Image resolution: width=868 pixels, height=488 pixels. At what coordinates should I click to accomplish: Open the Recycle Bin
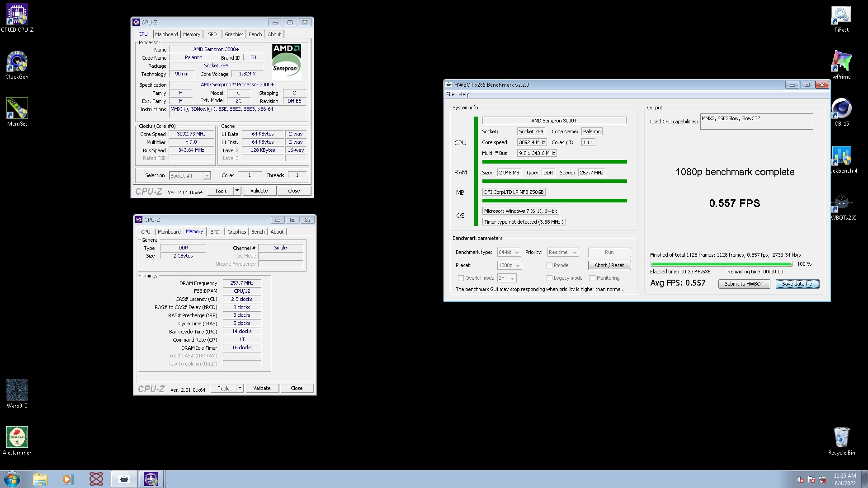(841, 441)
